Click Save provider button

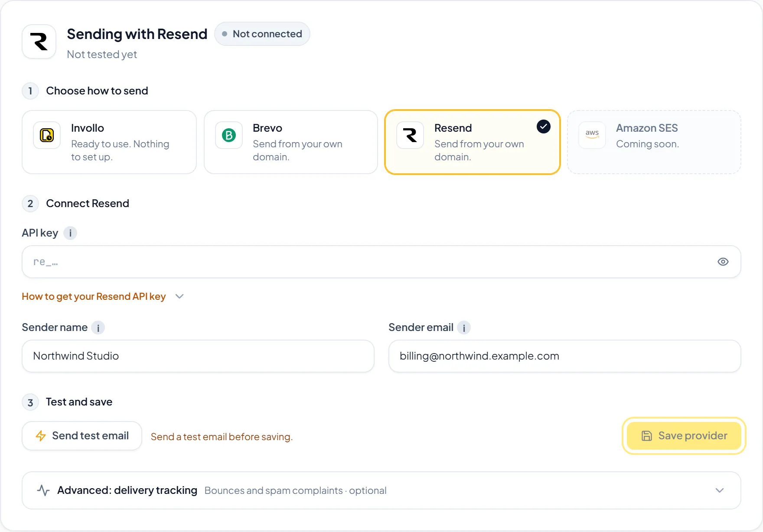(x=684, y=436)
